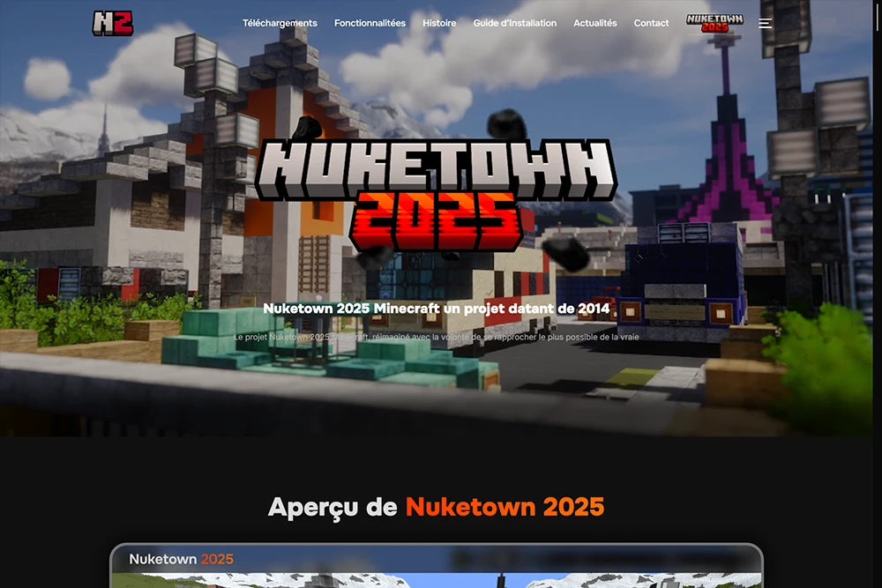This screenshot has width=882, height=588.
Task: Click the preview panel's 'Nuketown 2025' title
Action: (x=181, y=559)
